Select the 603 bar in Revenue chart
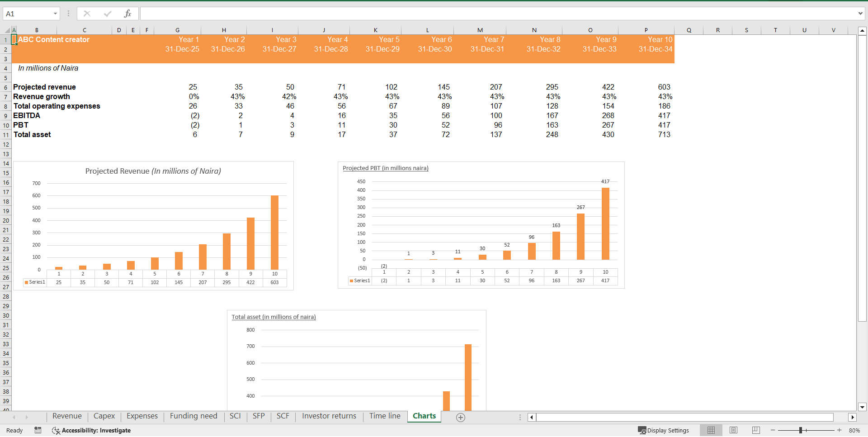 274,233
